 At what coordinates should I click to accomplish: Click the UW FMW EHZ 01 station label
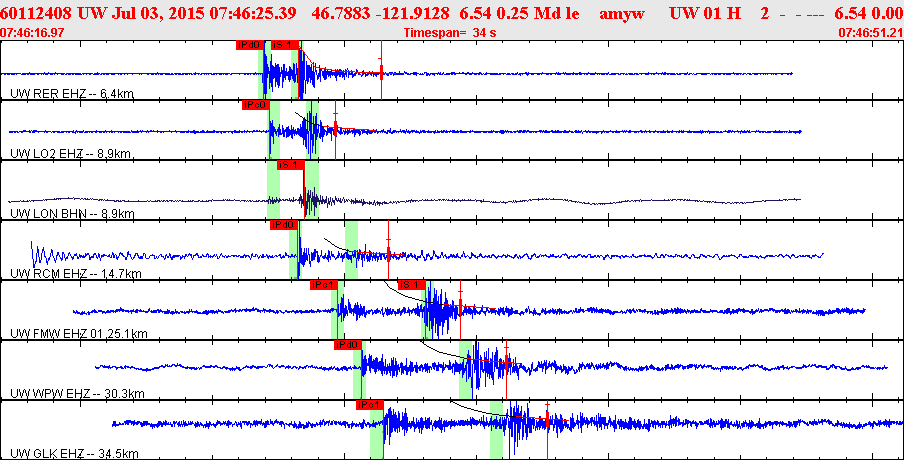(x=80, y=334)
